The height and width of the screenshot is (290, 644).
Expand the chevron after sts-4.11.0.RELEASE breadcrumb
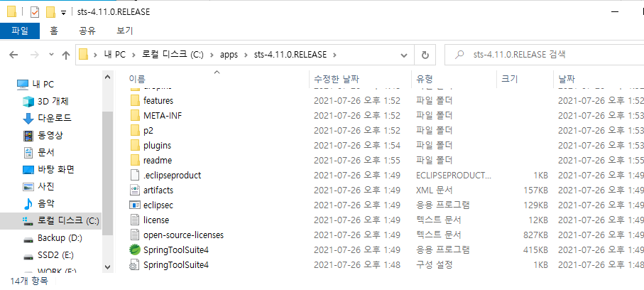tap(334, 55)
